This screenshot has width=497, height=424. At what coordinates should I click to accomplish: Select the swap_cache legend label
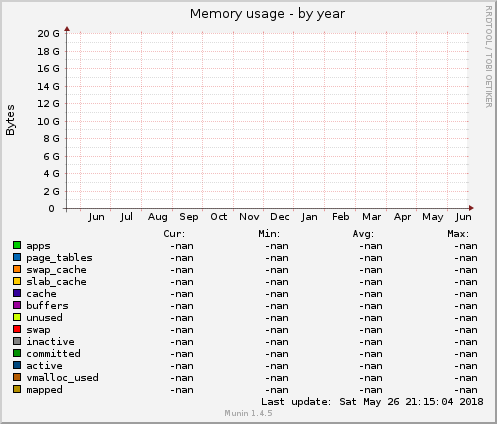point(56,270)
